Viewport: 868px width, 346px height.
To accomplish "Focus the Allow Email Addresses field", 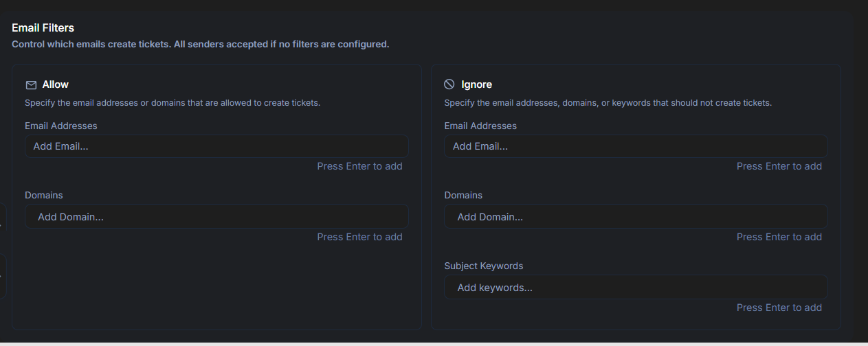I will tap(216, 146).
